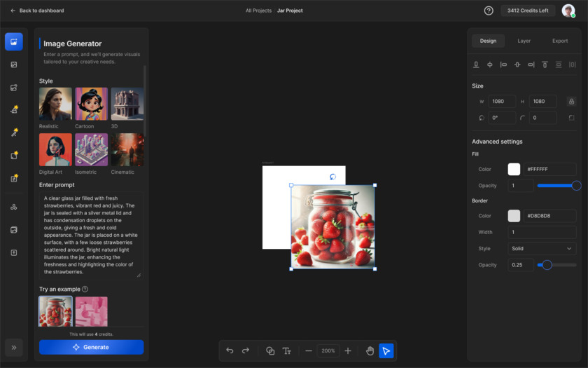Image resolution: width=588 pixels, height=368 pixels.
Task: Choose the Realistic style option
Action: (55, 104)
